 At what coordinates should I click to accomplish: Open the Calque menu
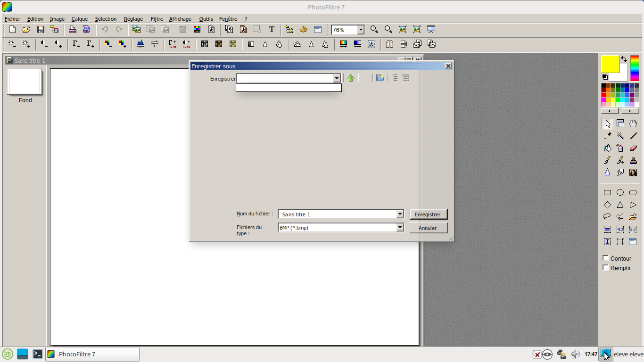[x=80, y=19]
